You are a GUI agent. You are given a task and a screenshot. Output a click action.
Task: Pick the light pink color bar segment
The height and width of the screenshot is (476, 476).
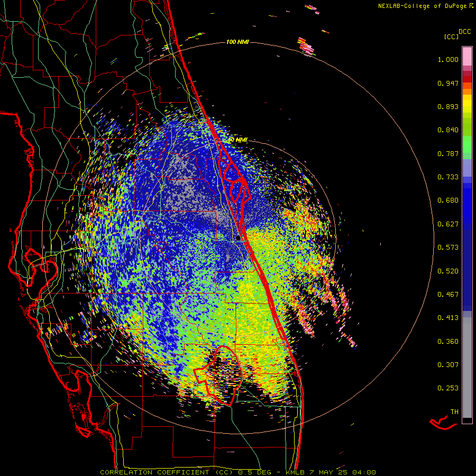467,56
